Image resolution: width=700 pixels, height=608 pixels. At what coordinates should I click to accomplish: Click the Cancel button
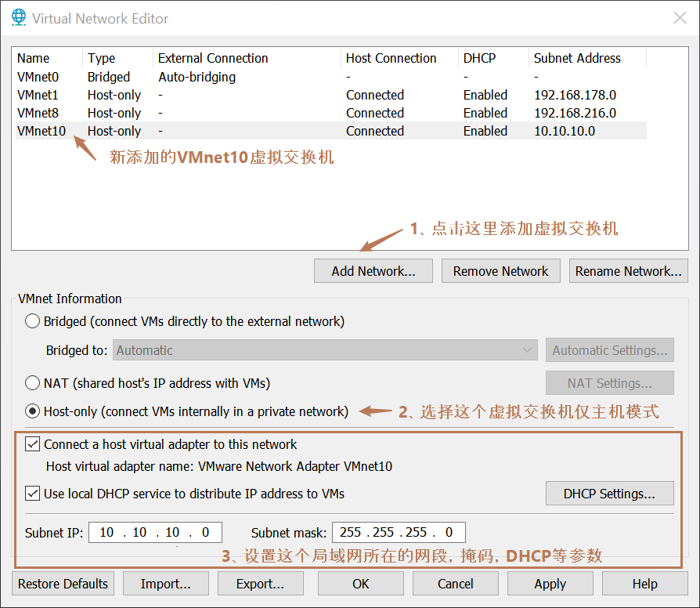point(456,584)
